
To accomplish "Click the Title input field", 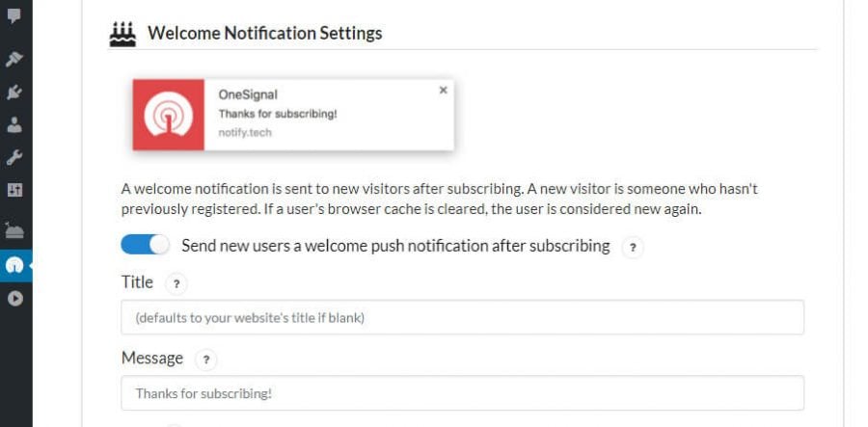I will 462,317.
